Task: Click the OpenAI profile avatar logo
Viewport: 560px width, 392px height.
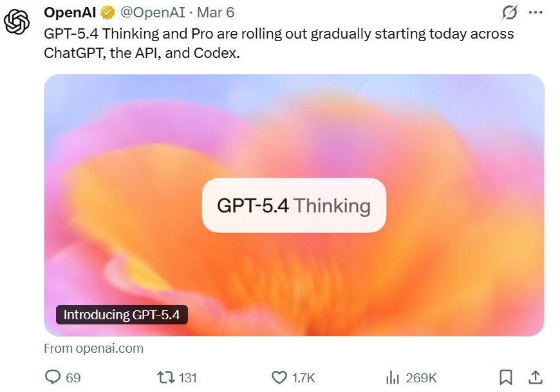Action: (x=17, y=23)
